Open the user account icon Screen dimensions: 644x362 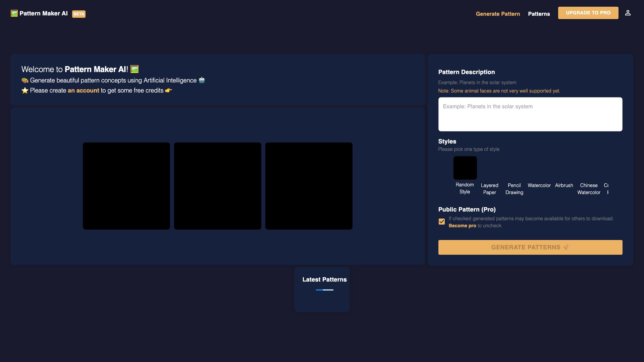pyautogui.click(x=628, y=13)
